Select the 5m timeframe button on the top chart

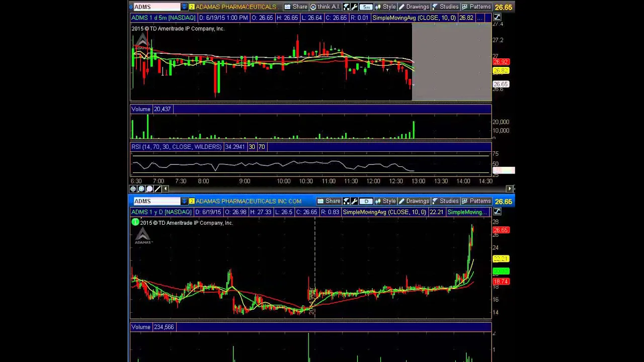coord(366,7)
